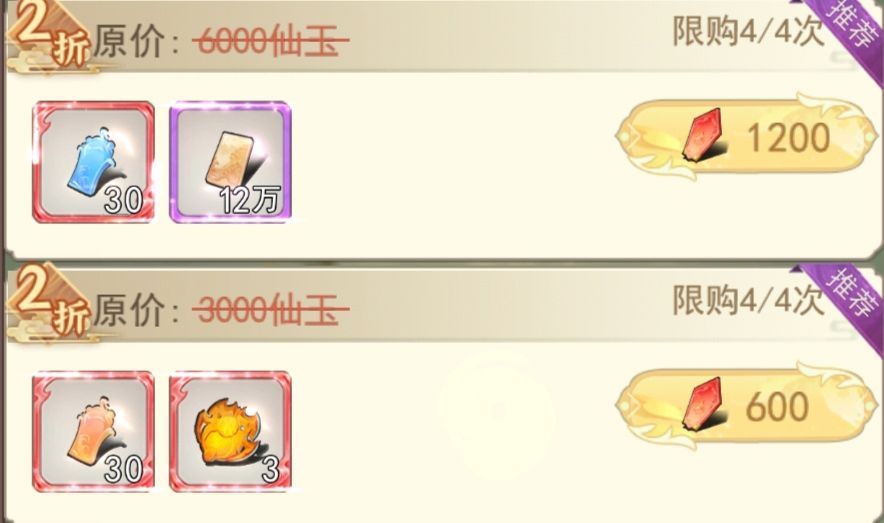Tap the orange talisman item with quantity 30

click(93, 432)
